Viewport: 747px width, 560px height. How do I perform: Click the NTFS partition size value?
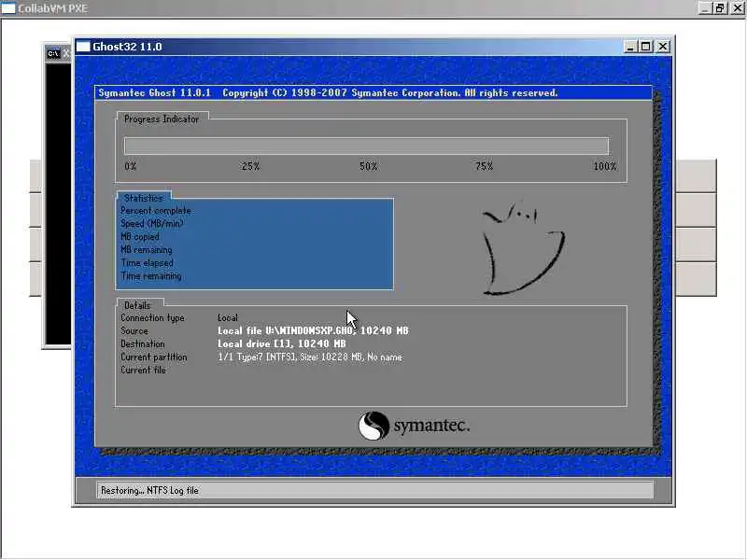(x=310, y=357)
